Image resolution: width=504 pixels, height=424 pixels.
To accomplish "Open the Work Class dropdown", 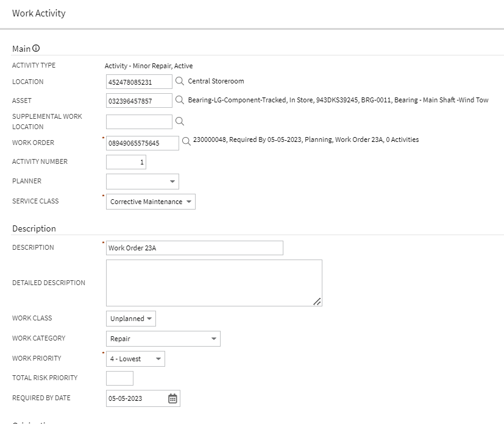I will click(131, 319).
